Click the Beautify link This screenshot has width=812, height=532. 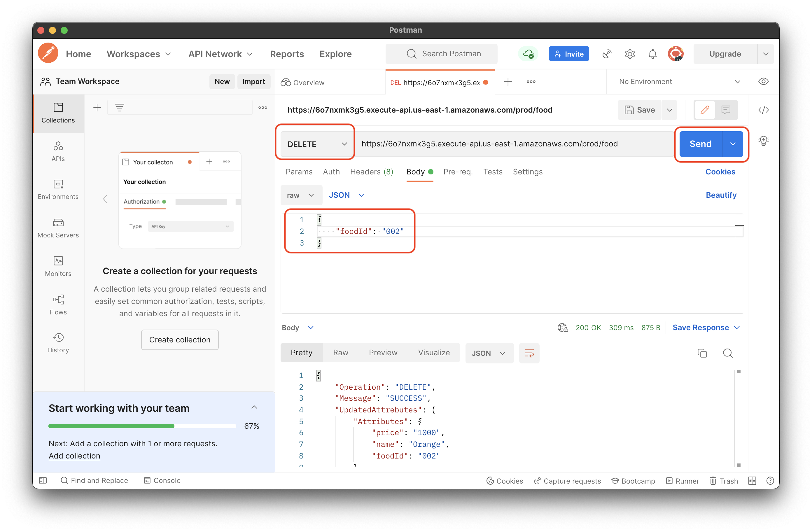click(721, 195)
